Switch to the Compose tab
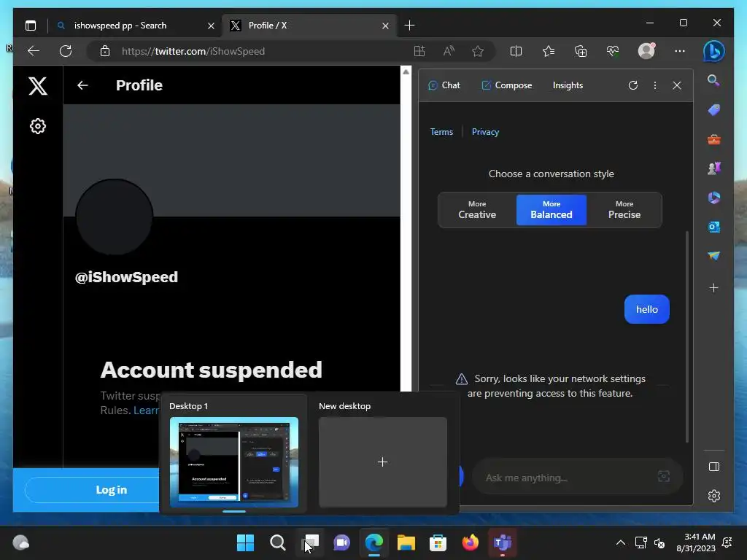The width and height of the screenshot is (747, 560). [x=507, y=85]
